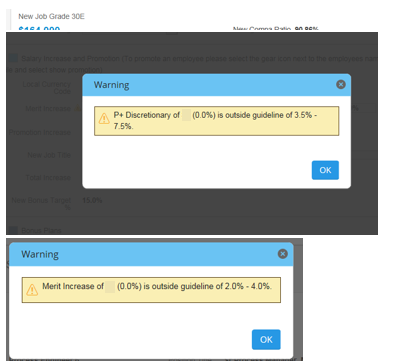Click the caution triangle in Merit Increase message

(x=32, y=290)
